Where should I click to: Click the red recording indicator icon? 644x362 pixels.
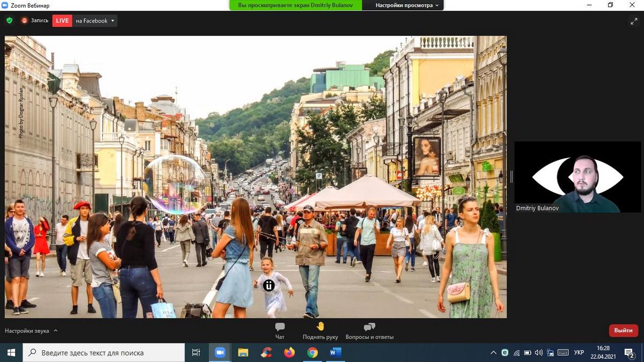24,20
